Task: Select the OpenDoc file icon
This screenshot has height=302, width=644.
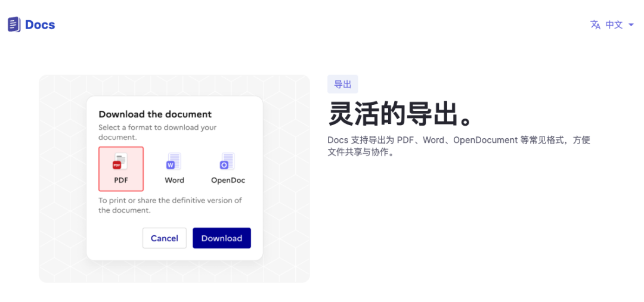Action: click(228, 161)
